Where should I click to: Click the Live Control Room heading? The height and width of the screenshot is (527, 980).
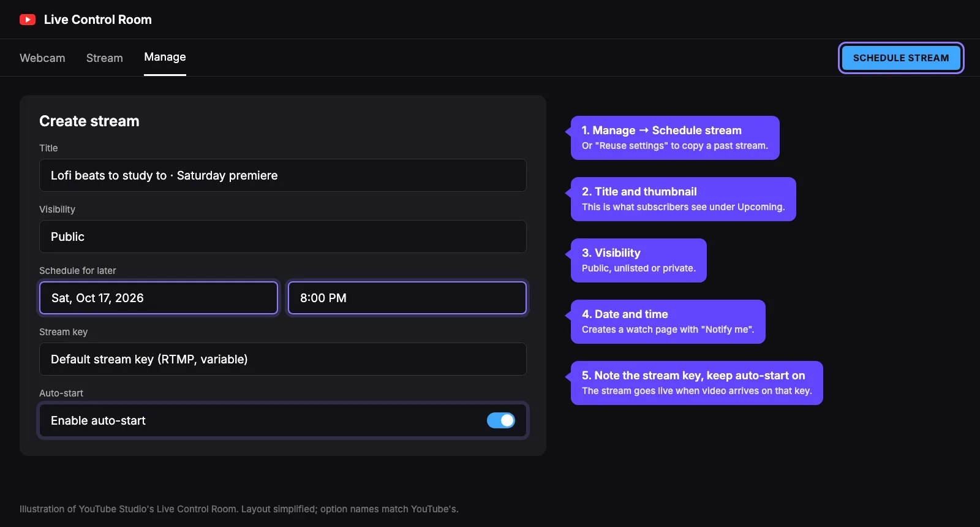click(x=98, y=20)
